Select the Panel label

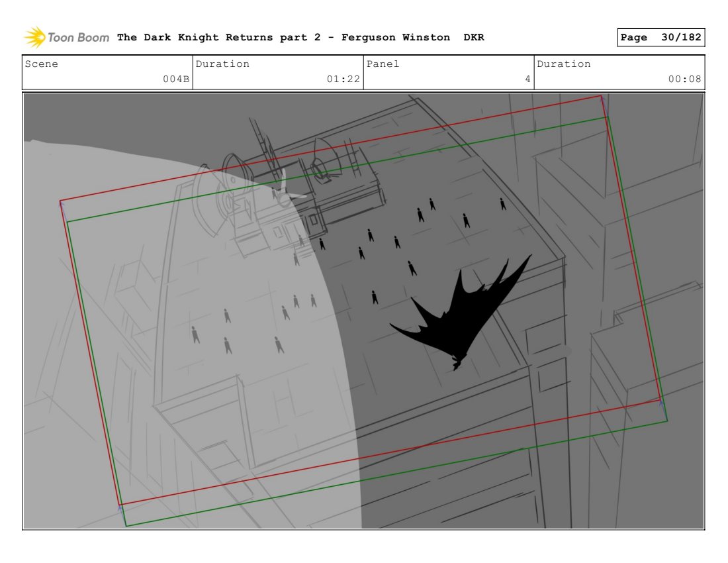(383, 64)
